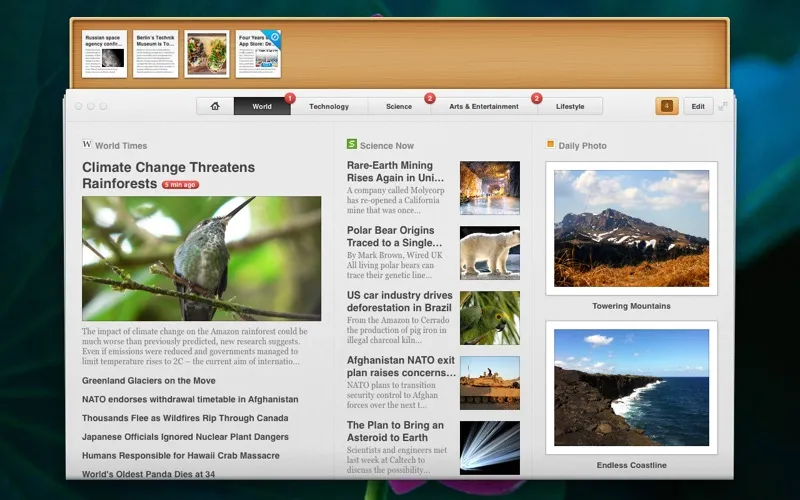Image resolution: width=800 pixels, height=500 pixels.
Task: Click the asteroid light-streak thumbnail image
Action: [490, 447]
